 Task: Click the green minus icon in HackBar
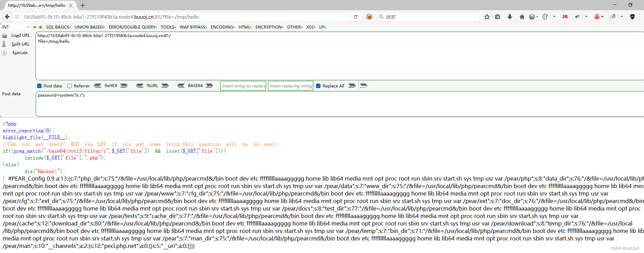35,27
